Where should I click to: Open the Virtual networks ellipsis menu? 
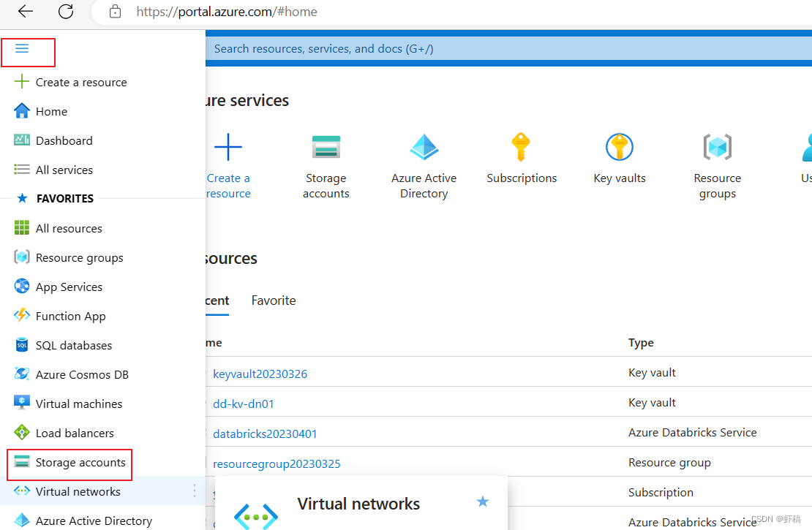pyautogui.click(x=194, y=491)
